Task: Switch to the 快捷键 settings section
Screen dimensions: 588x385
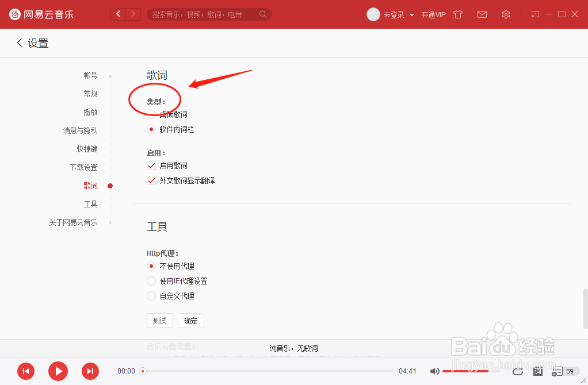Action: (87, 149)
